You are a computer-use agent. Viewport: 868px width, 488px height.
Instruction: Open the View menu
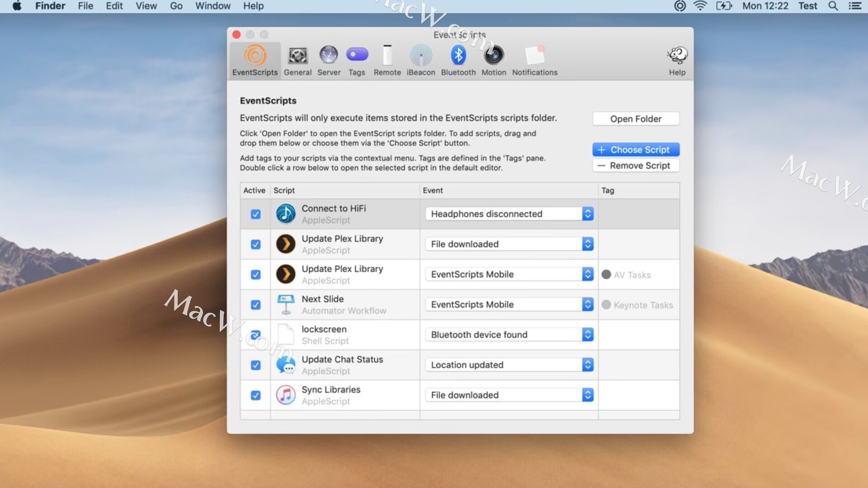tap(146, 6)
